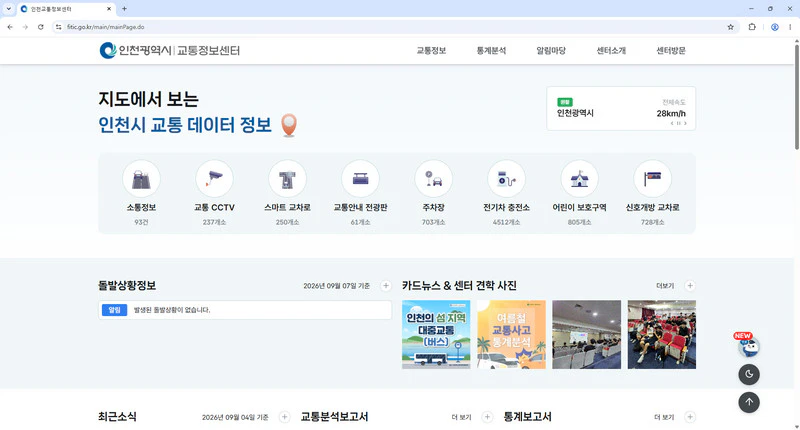
Task: Open a new browser tab
Action: click(x=124, y=9)
